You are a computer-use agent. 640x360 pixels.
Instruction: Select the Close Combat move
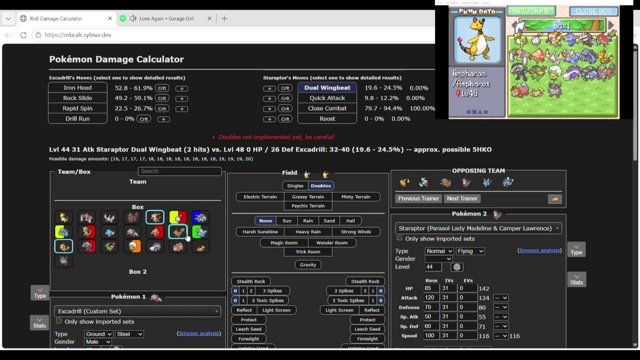(327, 109)
